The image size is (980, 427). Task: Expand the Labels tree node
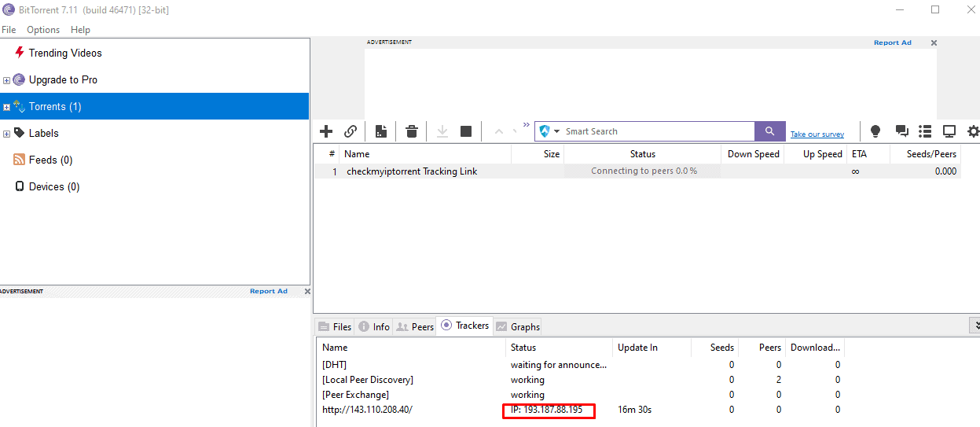(x=7, y=134)
